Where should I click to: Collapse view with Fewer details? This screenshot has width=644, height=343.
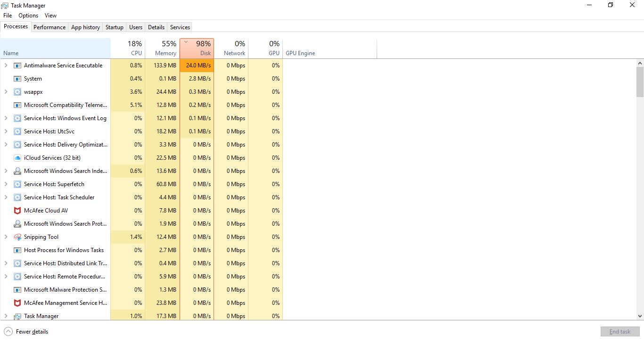coord(26,332)
